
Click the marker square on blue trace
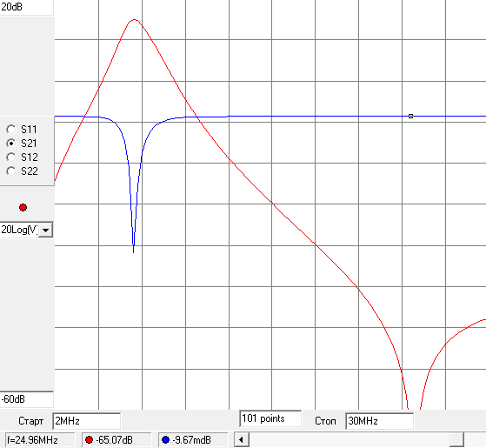click(410, 116)
